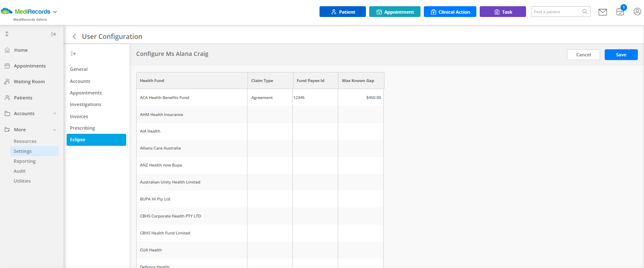
Task: Open Utilities under More
Action: (22, 181)
